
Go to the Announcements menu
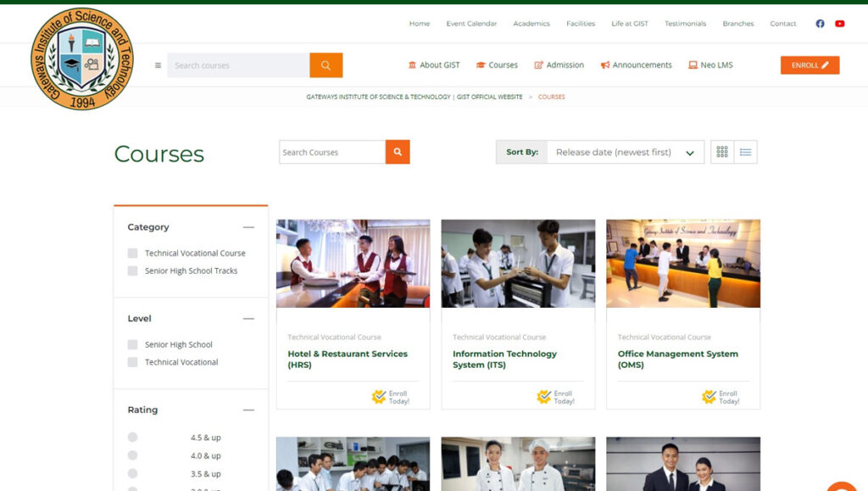point(636,65)
